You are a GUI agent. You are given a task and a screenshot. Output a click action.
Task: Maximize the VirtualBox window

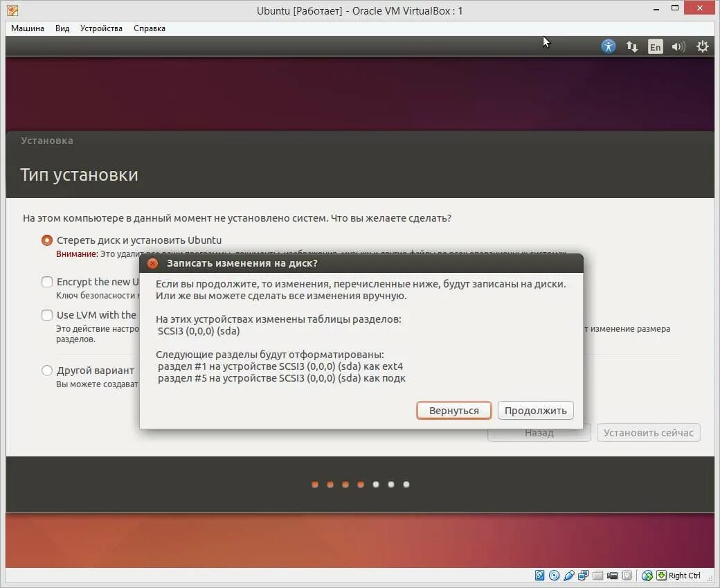pyautogui.click(x=675, y=8)
